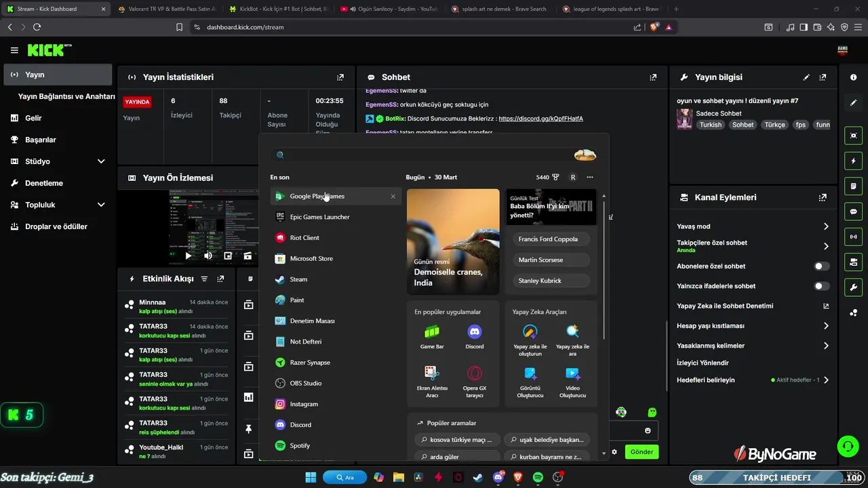The image size is (868, 488).
Task: Open Yavaş mod options chevron
Action: (x=826, y=226)
